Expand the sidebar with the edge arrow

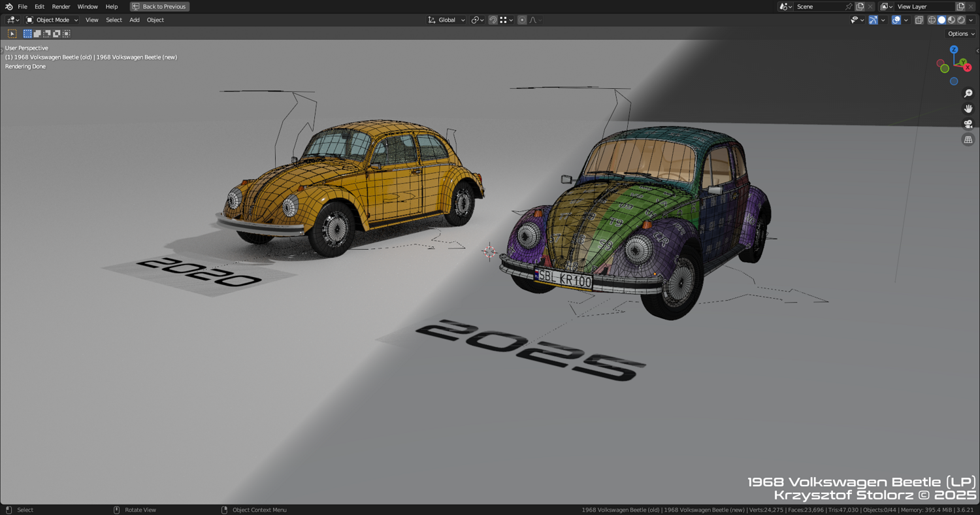pyautogui.click(x=977, y=50)
